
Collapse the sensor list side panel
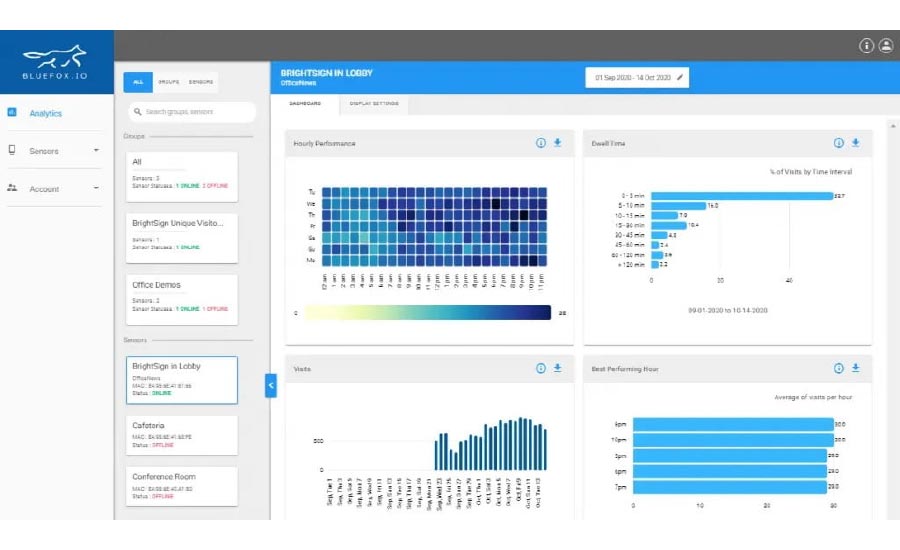click(270, 385)
